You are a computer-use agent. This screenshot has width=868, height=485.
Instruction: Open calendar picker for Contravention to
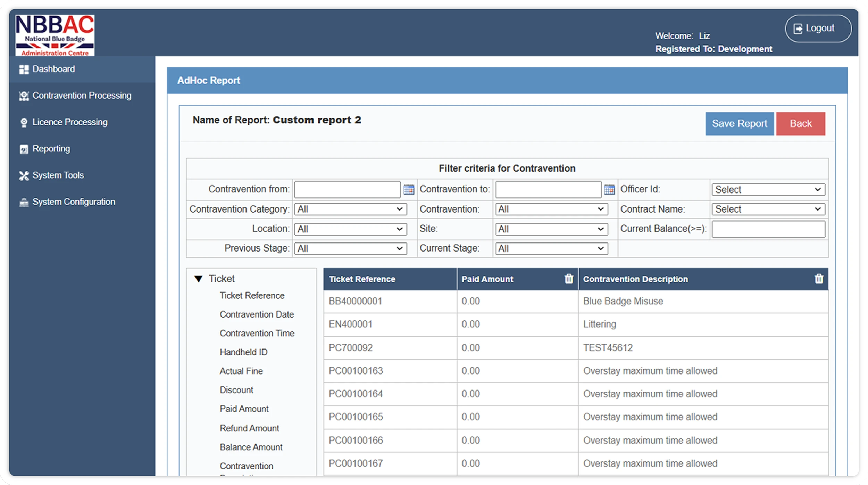click(609, 190)
